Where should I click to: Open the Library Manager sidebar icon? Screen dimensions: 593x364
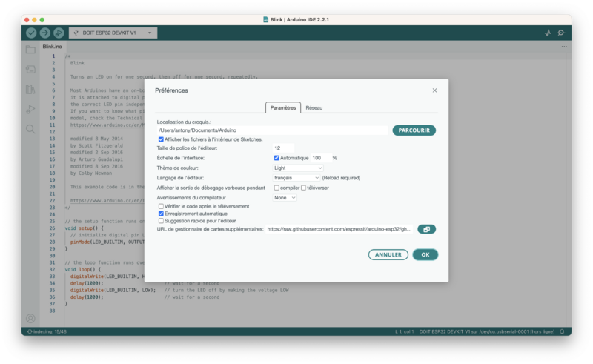(30, 89)
